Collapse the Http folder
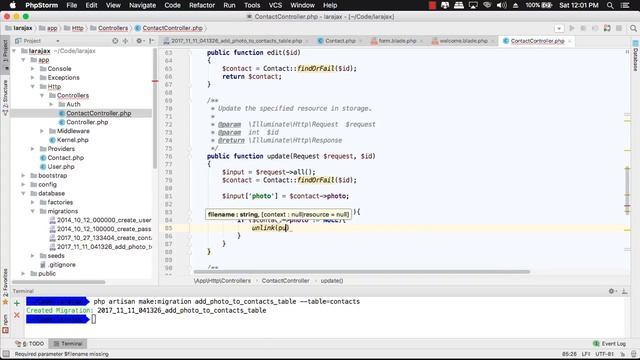 tap(33, 87)
